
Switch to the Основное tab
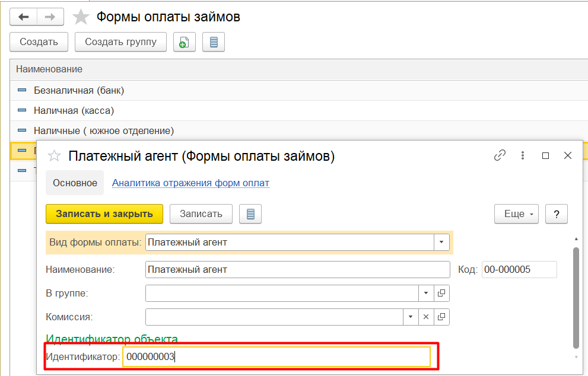[75, 183]
